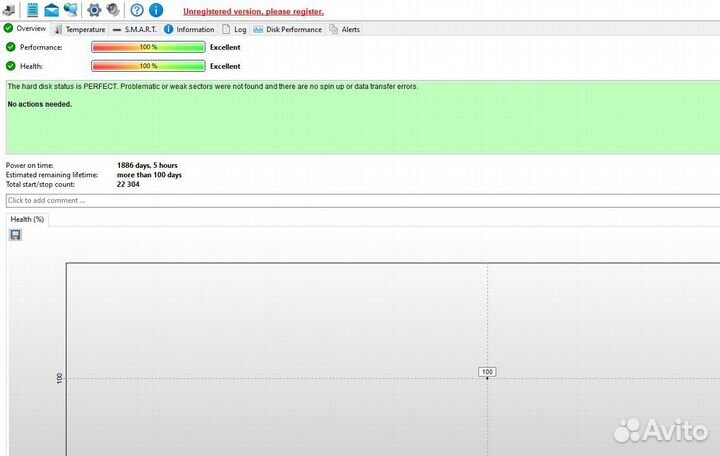Screen dimensions: 720x456
Task: Click the Performance 100% progress bar
Action: 148,47
